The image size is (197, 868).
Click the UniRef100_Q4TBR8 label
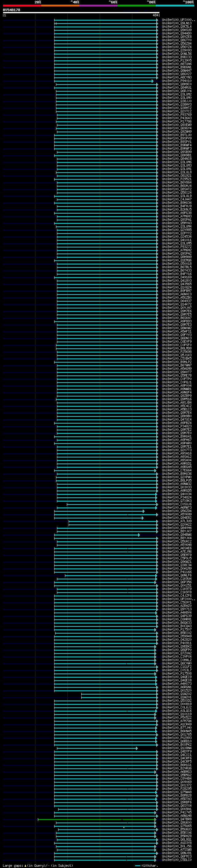point(176,819)
